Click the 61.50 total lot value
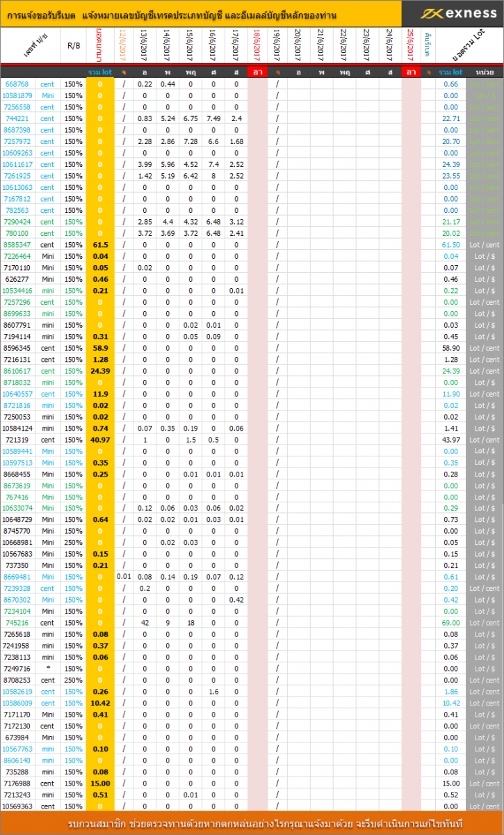Viewport: 504px width, 835px height. click(x=450, y=245)
